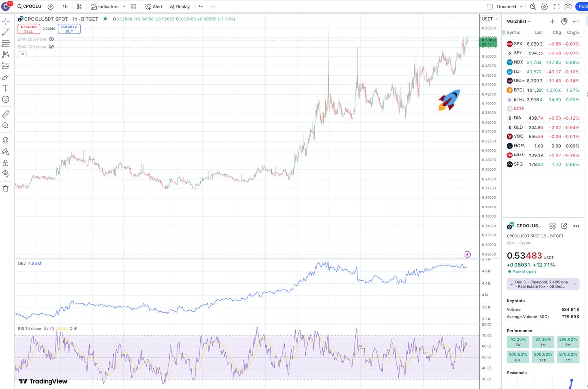Open the Fibonacci retracement tools

click(6, 43)
